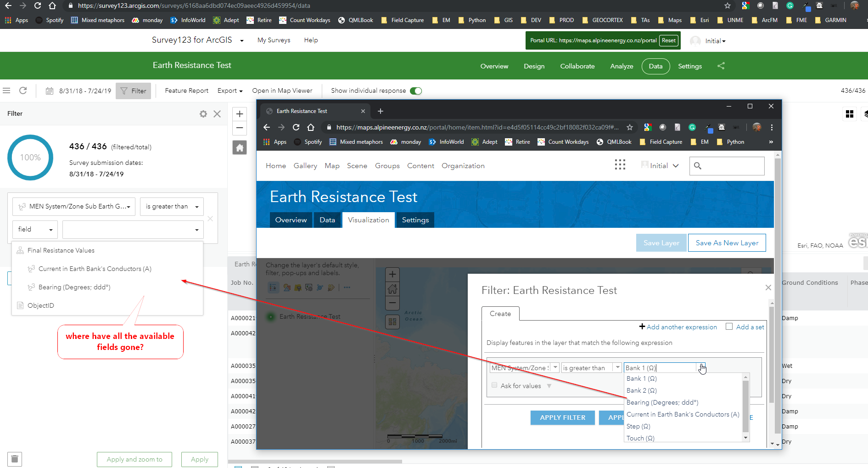Image resolution: width=868 pixels, height=468 pixels.
Task: Click the Reset portal URL button
Action: (669, 40)
